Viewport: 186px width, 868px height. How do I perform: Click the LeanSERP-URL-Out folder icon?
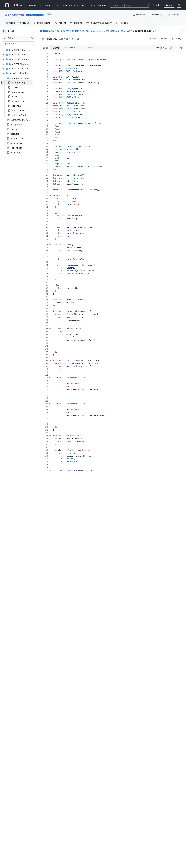[7, 69]
